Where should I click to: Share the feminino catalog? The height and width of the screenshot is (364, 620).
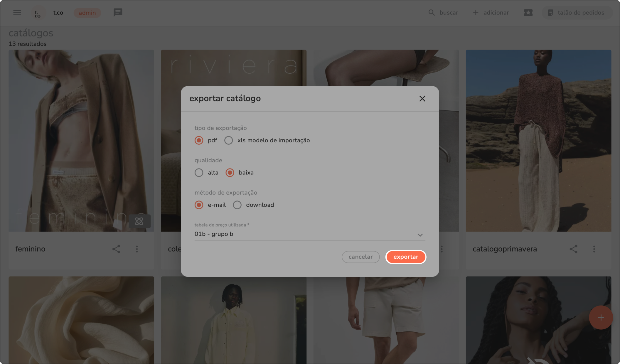coord(116,249)
